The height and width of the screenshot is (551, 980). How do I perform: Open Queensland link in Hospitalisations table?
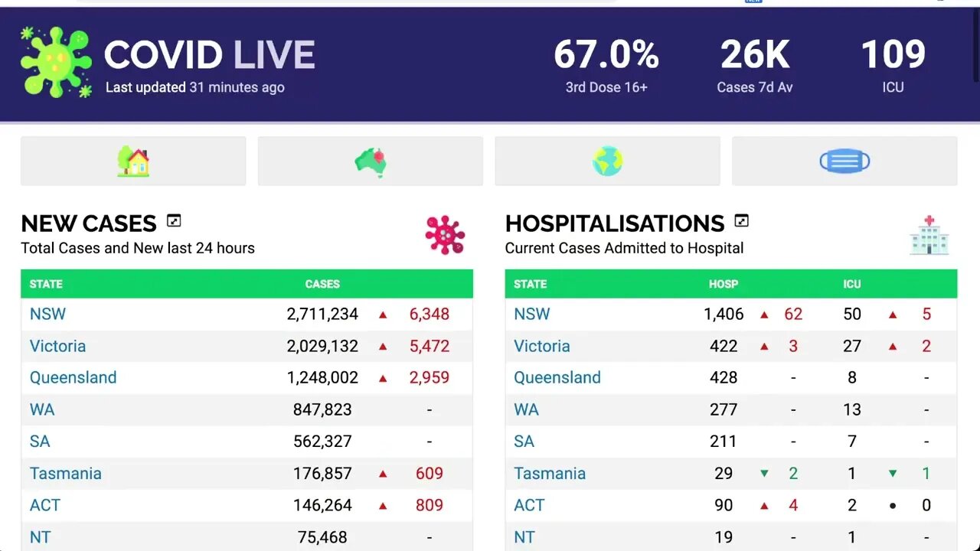tap(557, 377)
